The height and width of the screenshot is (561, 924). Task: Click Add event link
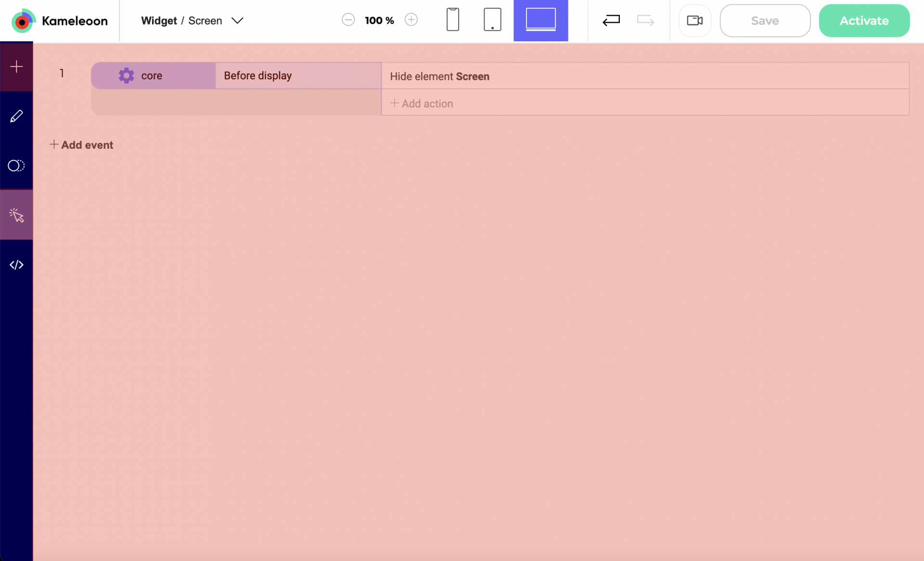click(81, 145)
